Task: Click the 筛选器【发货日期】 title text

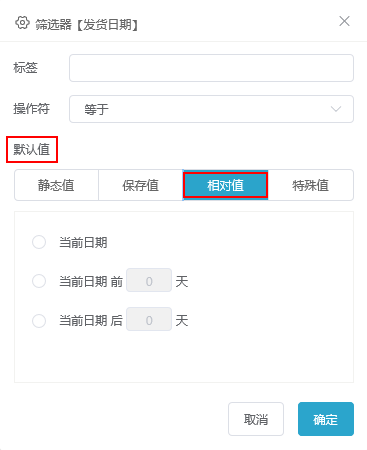Action: [87, 24]
